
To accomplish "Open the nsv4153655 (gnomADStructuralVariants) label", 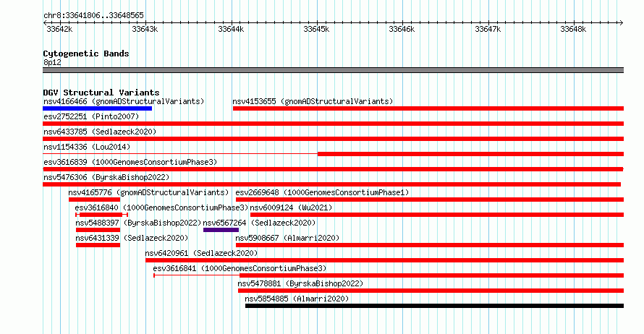I will click(x=313, y=101).
